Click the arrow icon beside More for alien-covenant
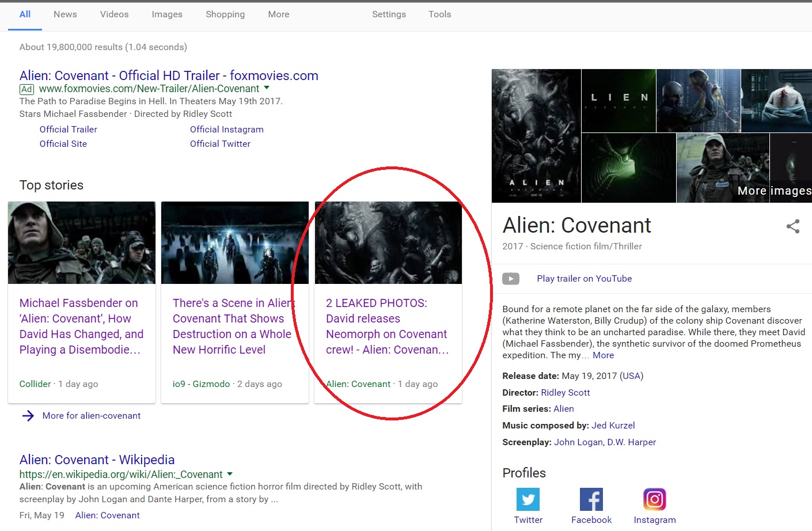Image resolution: width=812 pixels, height=531 pixels. pyautogui.click(x=28, y=416)
